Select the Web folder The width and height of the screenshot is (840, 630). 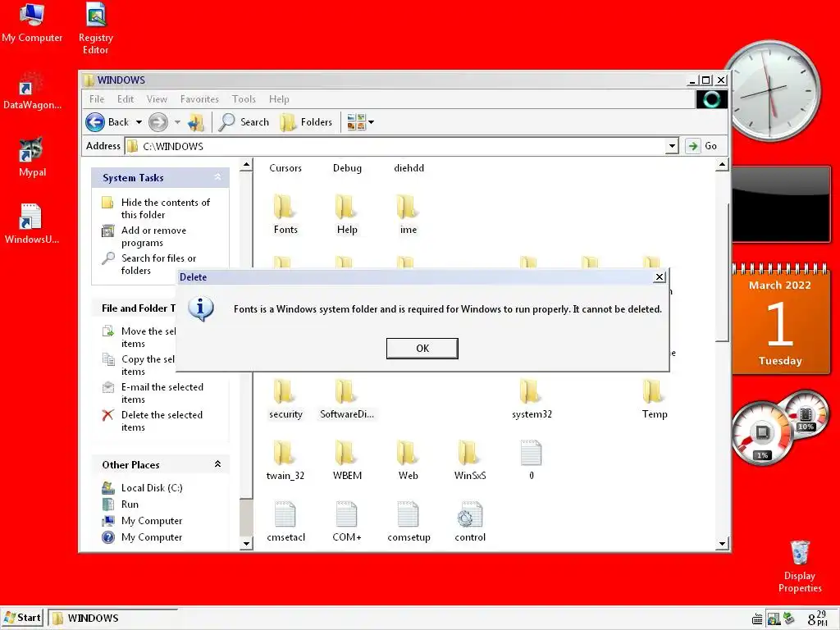pos(408,461)
